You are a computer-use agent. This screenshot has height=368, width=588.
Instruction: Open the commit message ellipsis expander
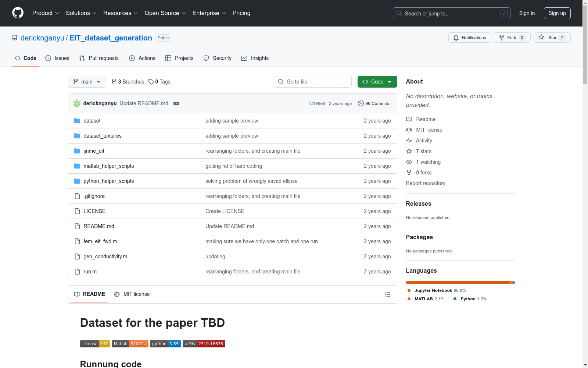176,103
